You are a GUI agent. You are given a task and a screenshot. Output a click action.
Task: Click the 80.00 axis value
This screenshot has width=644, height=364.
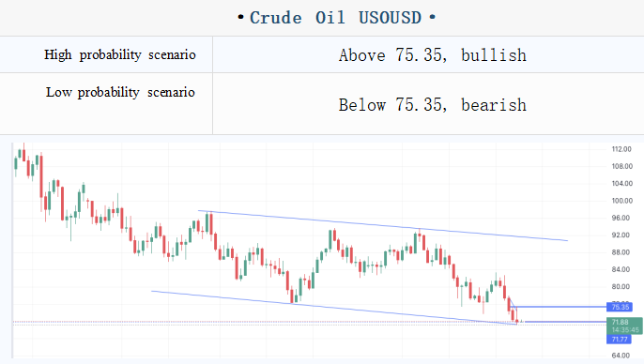point(621,287)
